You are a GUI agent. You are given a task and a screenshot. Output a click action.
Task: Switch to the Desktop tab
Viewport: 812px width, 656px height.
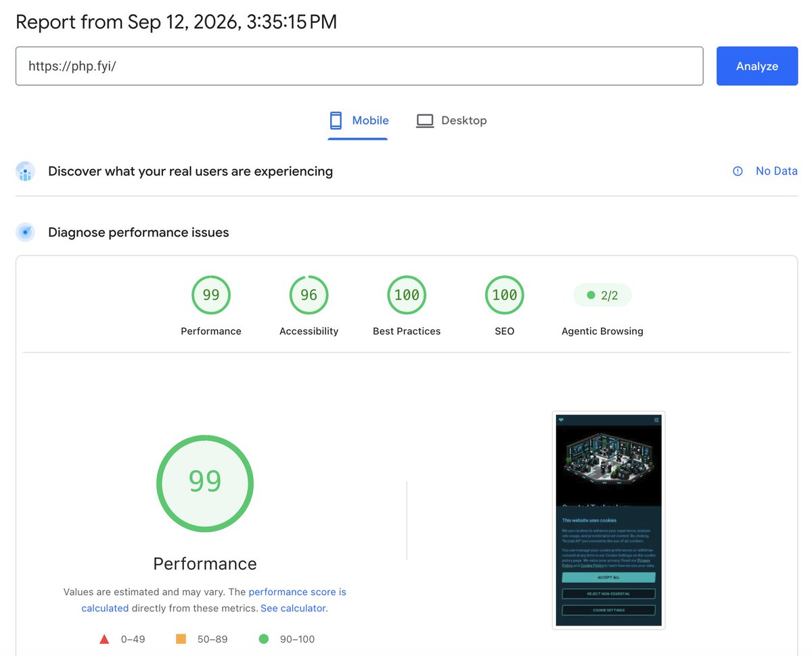tap(451, 121)
